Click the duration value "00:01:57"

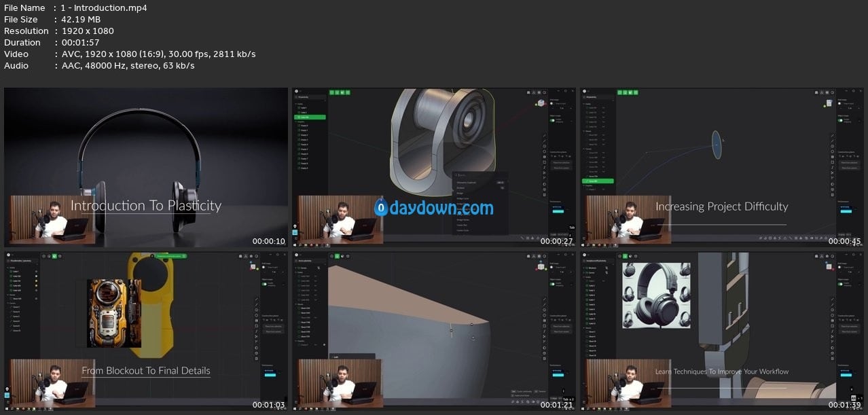pos(81,43)
